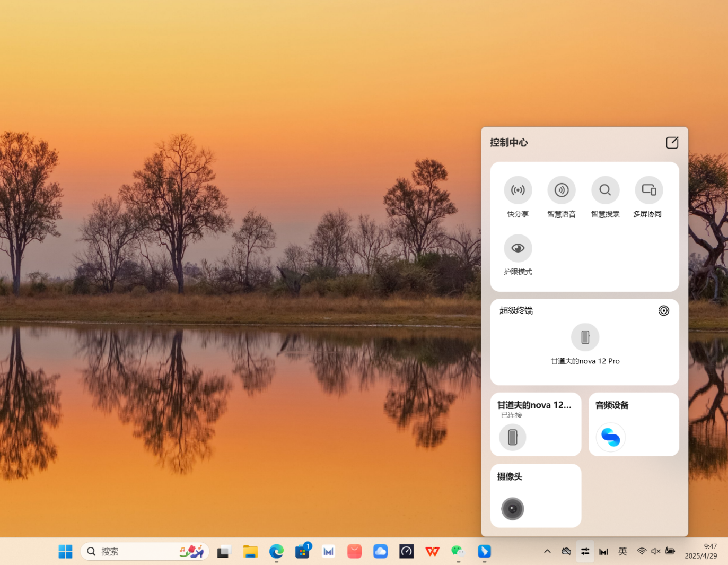The height and width of the screenshot is (565, 728).
Task: Launch WPS Office from the taskbar
Action: [x=432, y=552]
